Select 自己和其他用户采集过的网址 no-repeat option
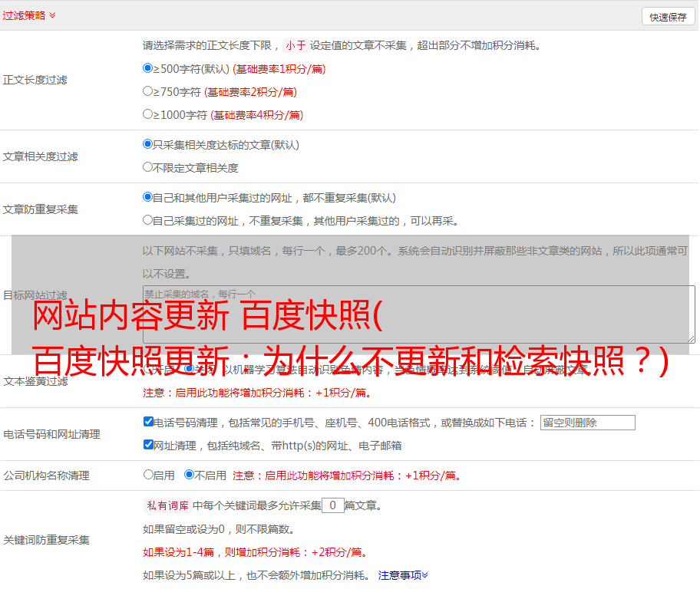This screenshot has height=589, width=700. [148, 197]
